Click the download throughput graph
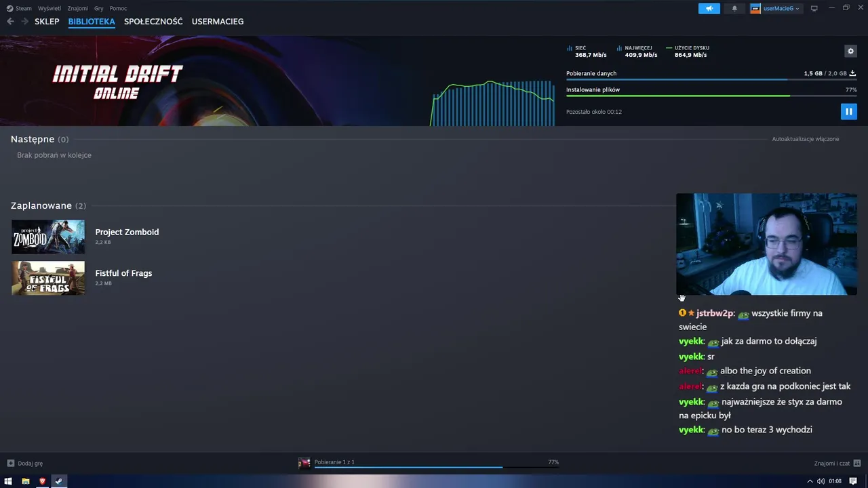This screenshot has height=488, width=868. pyautogui.click(x=492, y=103)
